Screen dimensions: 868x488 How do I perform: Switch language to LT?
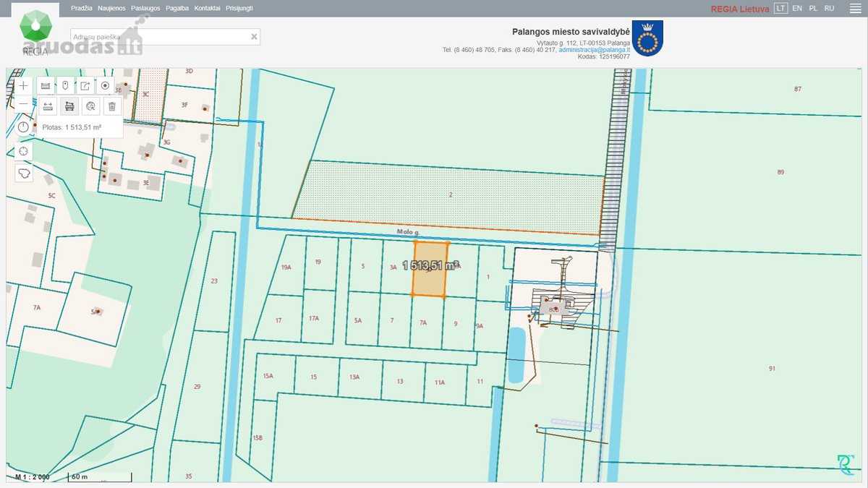(x=780, y=8)
